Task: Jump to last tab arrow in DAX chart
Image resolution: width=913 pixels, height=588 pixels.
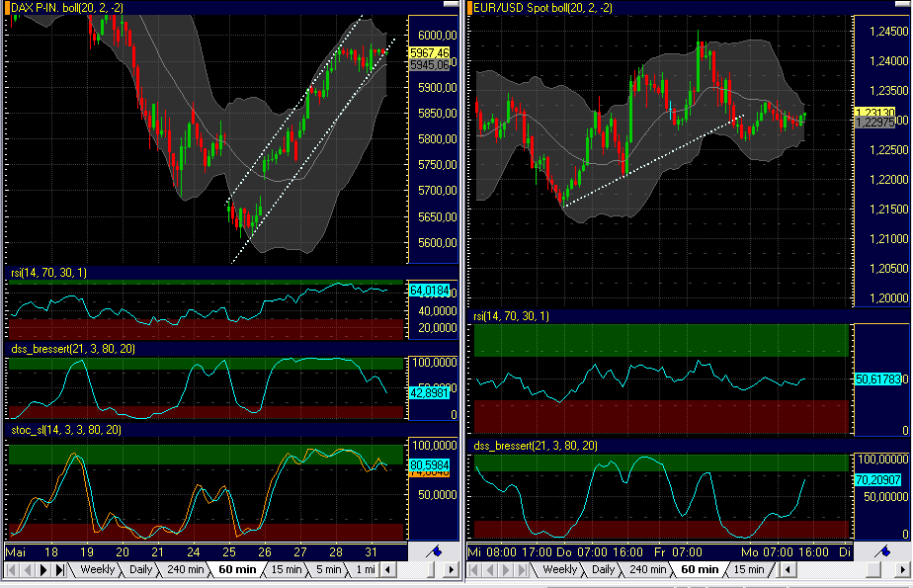Action: (x=59, y=570)
